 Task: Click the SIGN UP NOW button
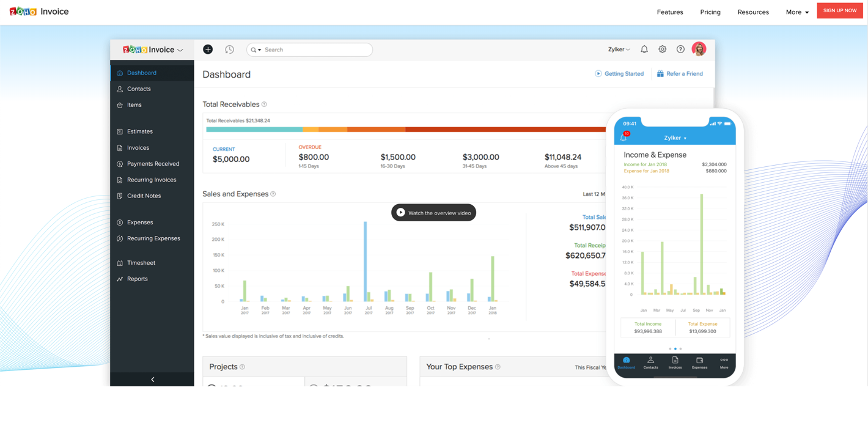pyautogui.click(x=840, y=11)
